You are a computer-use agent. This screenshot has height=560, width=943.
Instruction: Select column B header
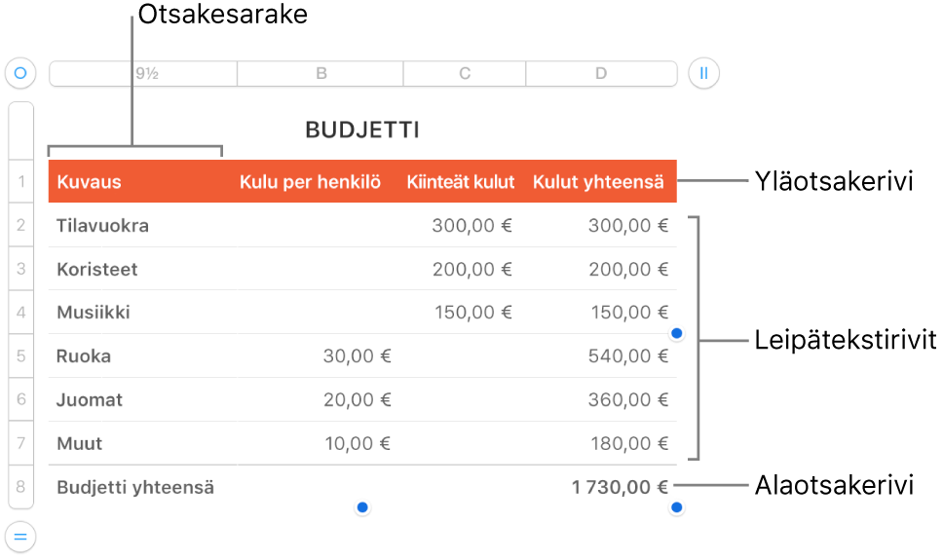pyautogui.click(x=321, y=74)
